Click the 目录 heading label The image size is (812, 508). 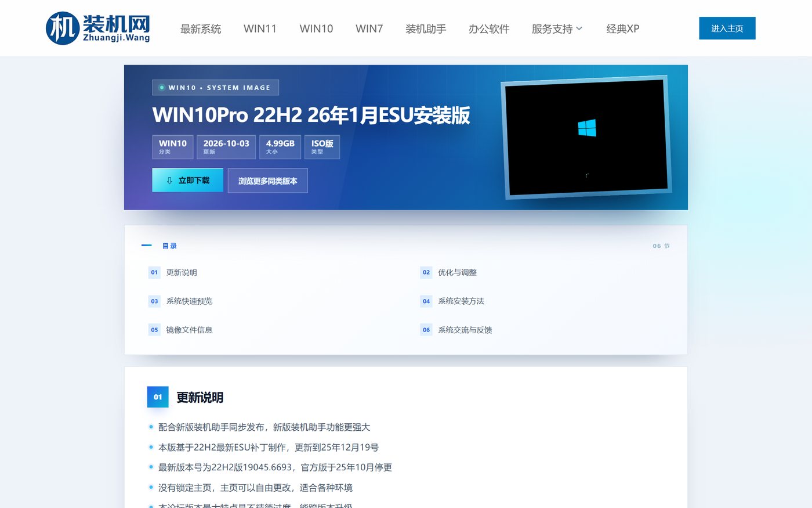click(169, 246)
